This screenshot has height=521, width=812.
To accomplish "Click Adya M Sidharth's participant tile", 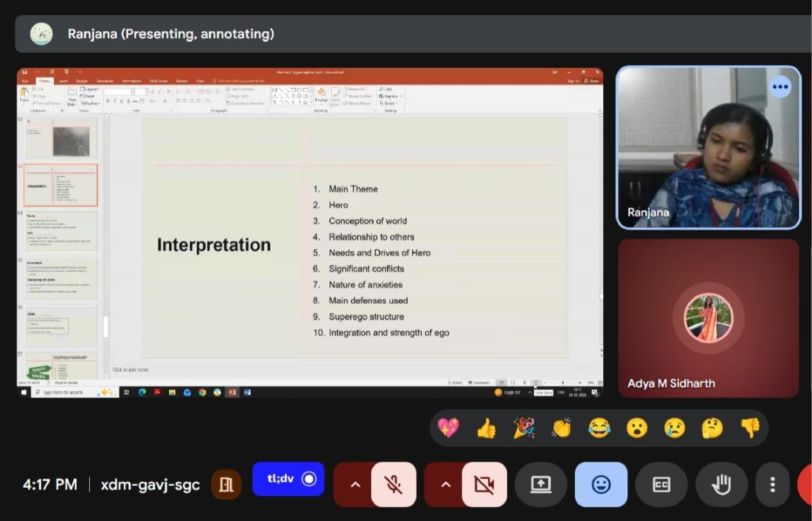I will pyautogui.click(x=708, y=318).
